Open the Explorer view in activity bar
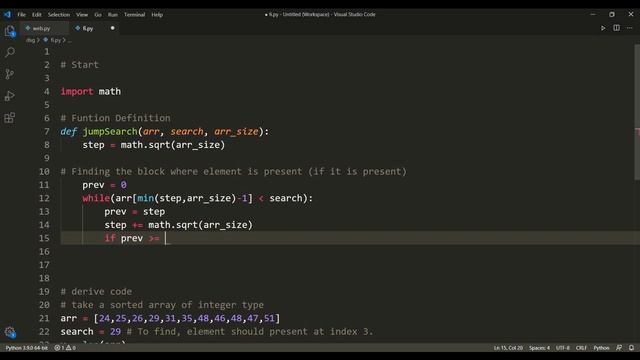The height and width of the screenshot is (360, 640). coord(10,31)
